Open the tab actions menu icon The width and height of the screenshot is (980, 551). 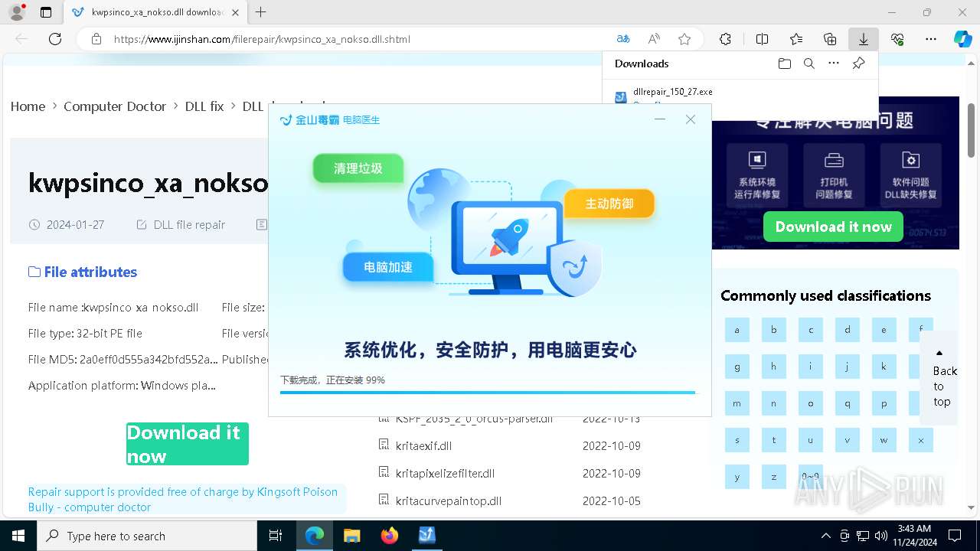(x=46, y=12)
